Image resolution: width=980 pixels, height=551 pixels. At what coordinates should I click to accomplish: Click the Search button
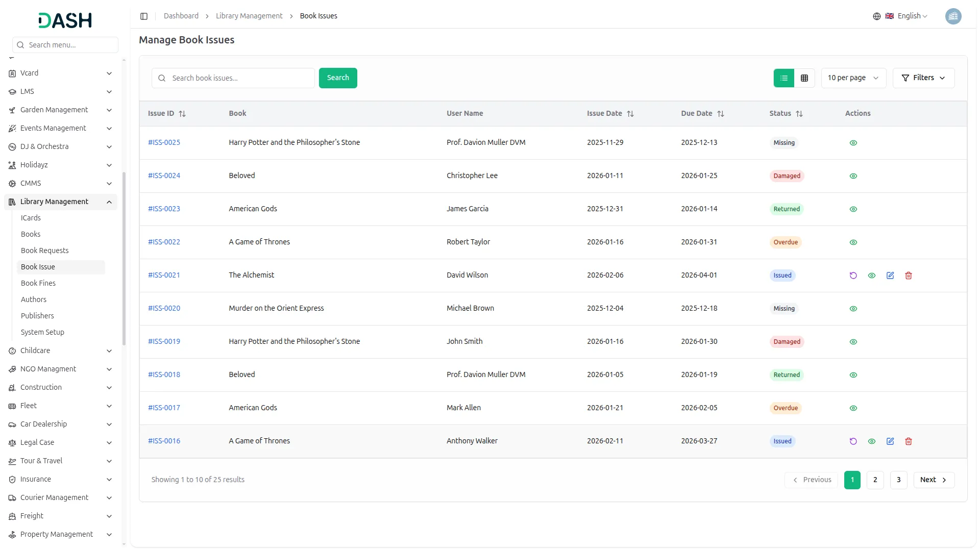[x=338, y=78]
